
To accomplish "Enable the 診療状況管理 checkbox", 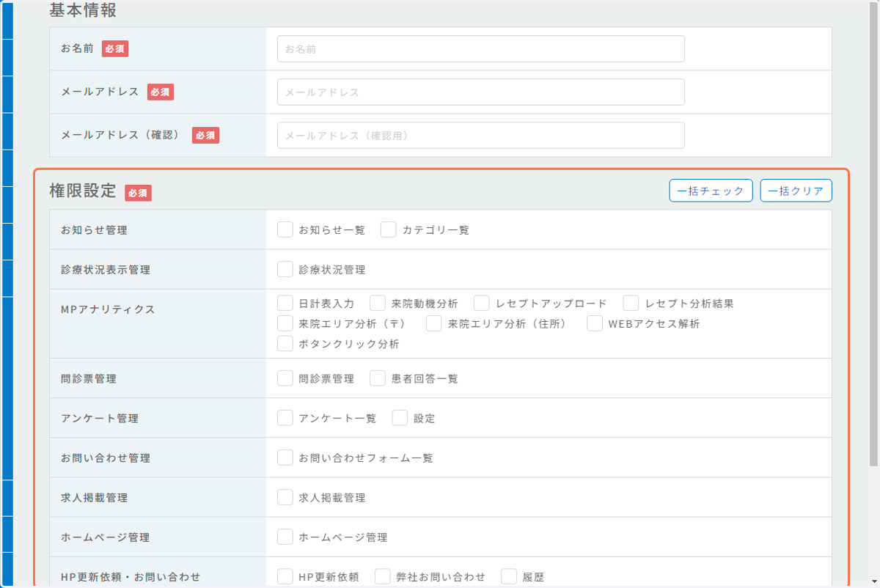I will pos(285,269).
